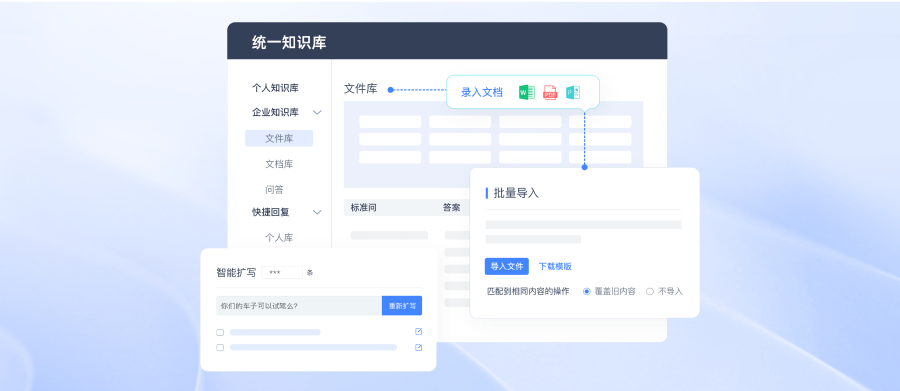Click the 答案 column header
Image resolution: width=900 pixels, height=391 pixels.
coord(452,208)
